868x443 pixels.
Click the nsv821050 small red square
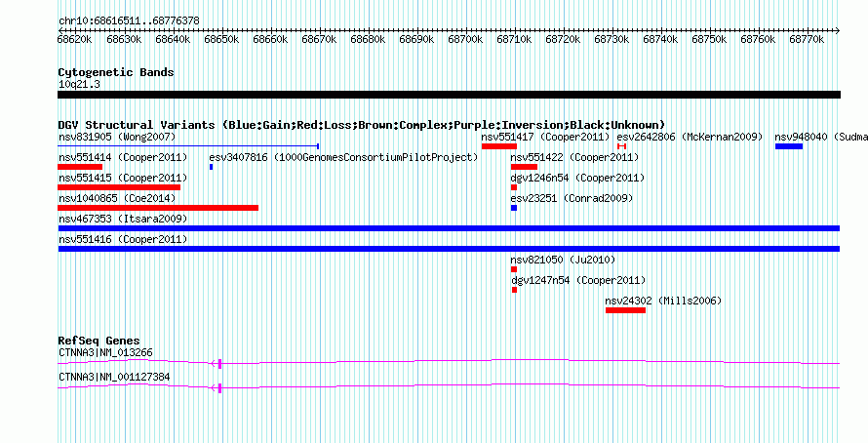[514, 269]
